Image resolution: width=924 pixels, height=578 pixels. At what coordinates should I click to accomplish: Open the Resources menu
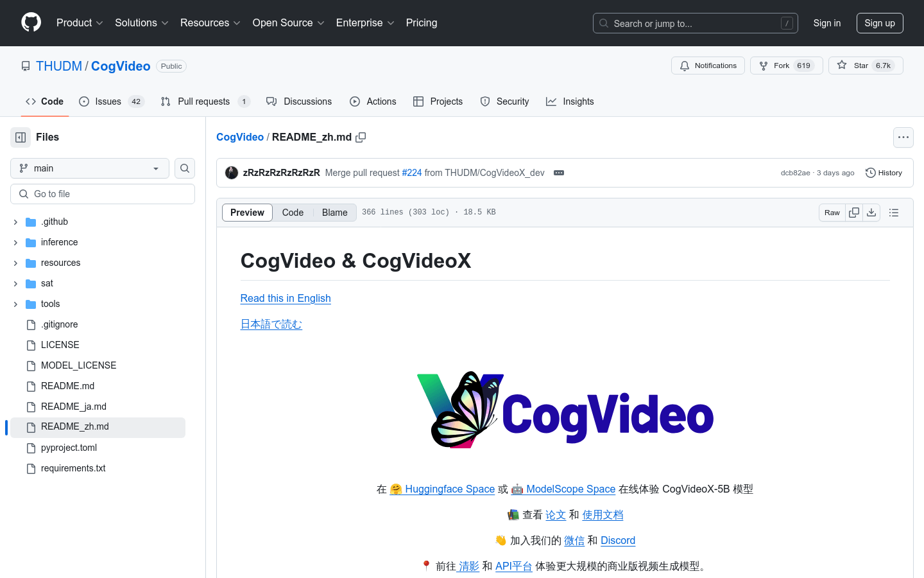[x=210, y=23]
